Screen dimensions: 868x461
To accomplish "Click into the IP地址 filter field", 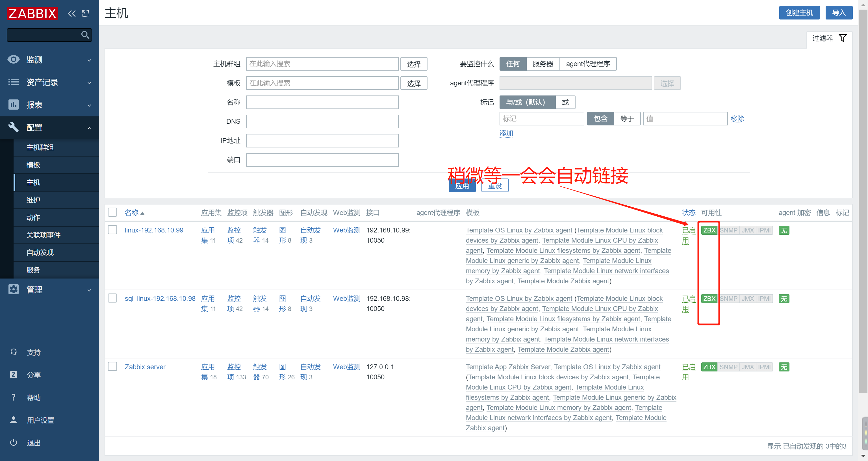I will tap(322, 140).
